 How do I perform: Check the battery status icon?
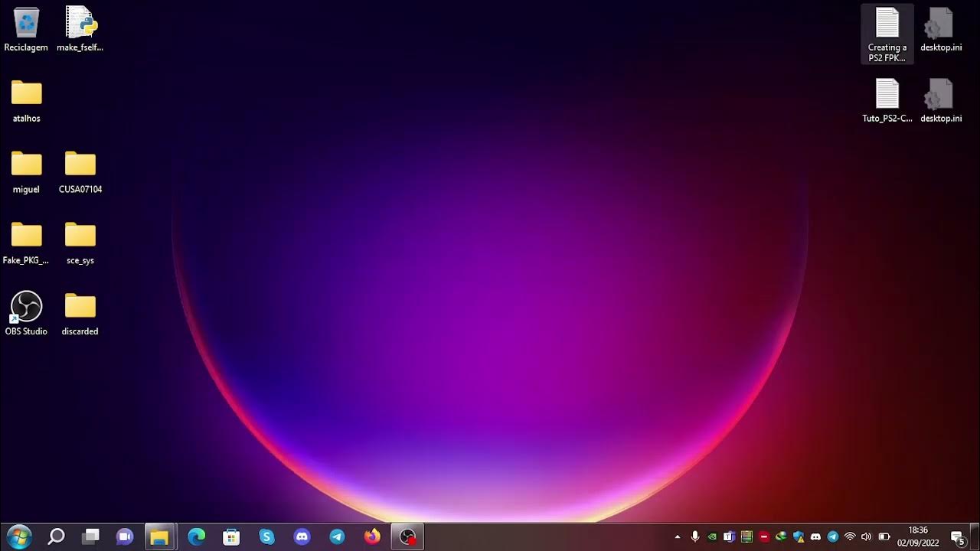pos(884,537)
